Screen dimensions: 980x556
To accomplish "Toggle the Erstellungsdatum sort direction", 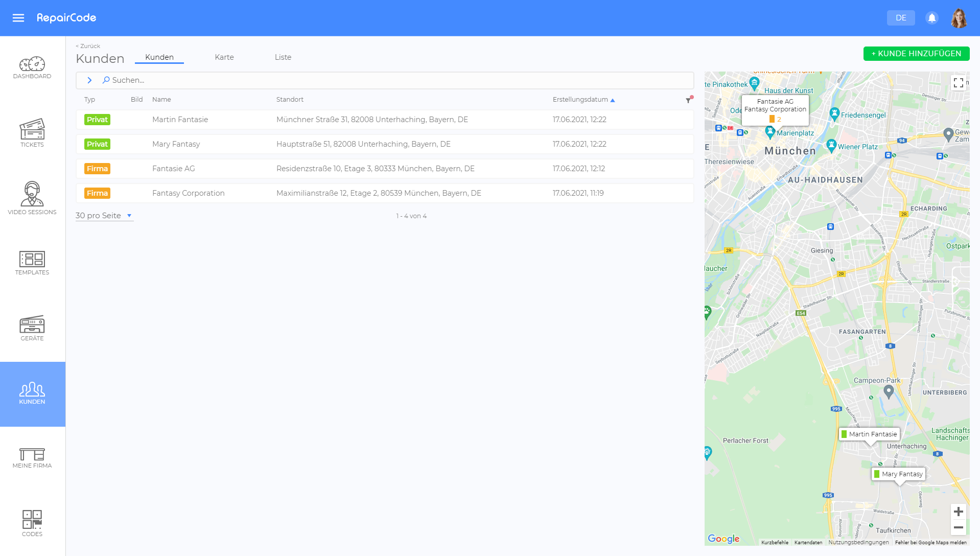I will pyautogui.click(x=613, y=100).
